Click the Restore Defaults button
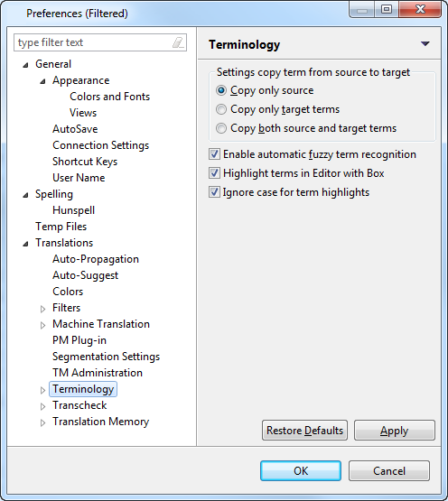The width and height of the screenshot is (448, 501). (304, 431)
